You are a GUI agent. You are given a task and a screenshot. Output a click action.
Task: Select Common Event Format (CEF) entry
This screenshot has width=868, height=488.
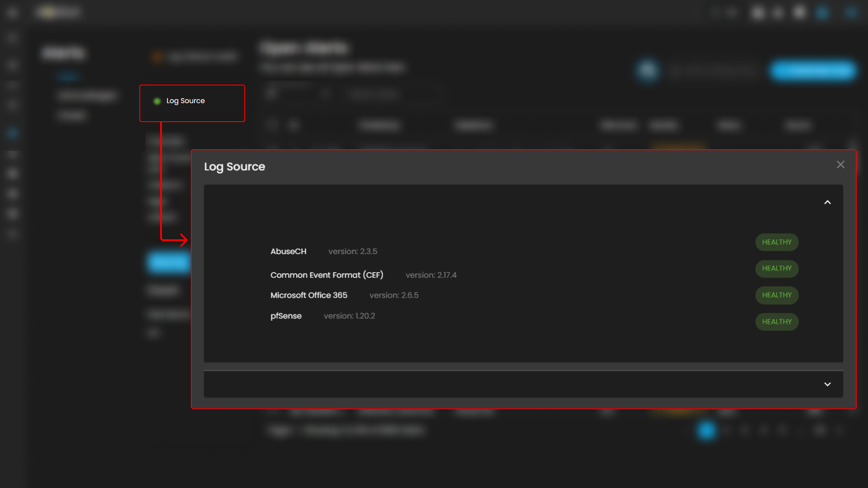click(x=327, y=275)
